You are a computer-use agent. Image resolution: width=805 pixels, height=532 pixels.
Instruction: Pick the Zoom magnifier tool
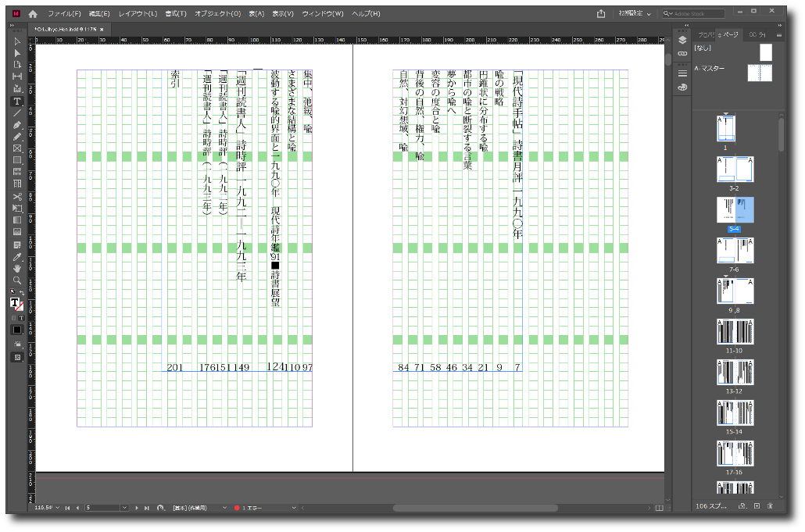pyautogui.click(x=16, y=280)
